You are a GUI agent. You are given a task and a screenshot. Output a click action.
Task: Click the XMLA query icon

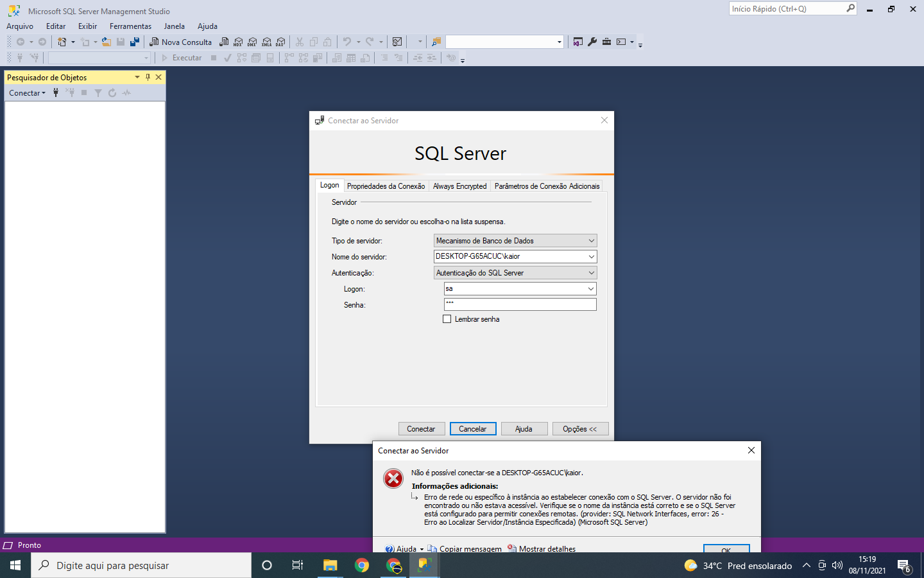tap(266, 42)
